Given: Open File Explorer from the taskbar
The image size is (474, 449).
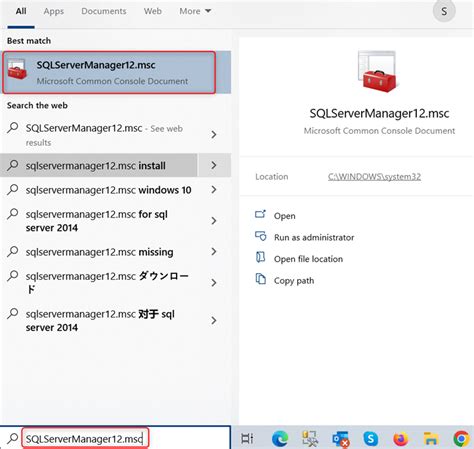Looking at the screenshot, I should pyautogui.click(x=431, y=439).
